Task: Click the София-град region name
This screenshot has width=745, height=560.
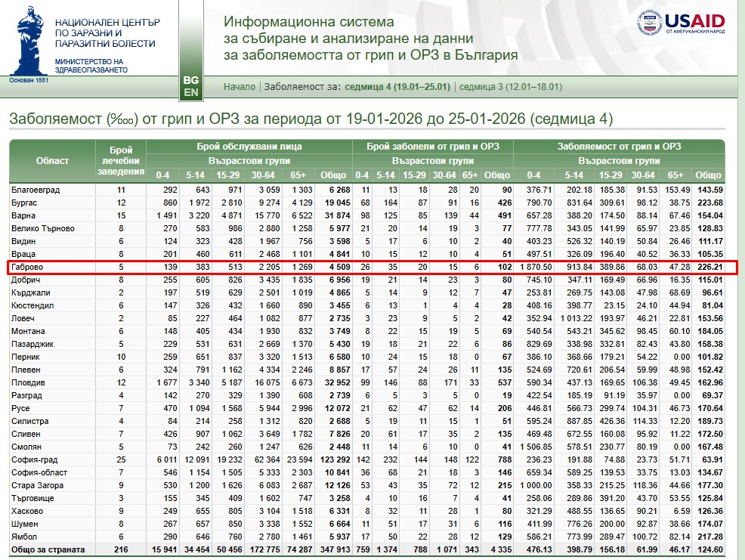Action: [34, 460]
